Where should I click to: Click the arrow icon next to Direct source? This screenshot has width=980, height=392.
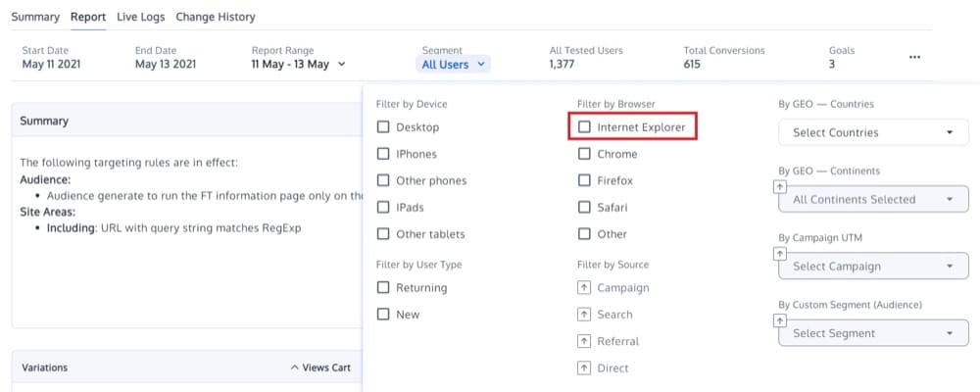(584, 368)
